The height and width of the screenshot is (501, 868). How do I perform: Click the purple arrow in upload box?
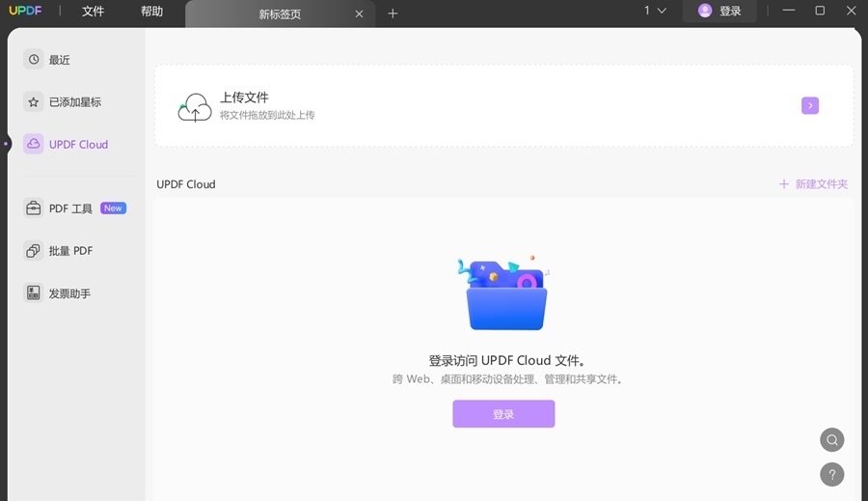coord(810,105)
